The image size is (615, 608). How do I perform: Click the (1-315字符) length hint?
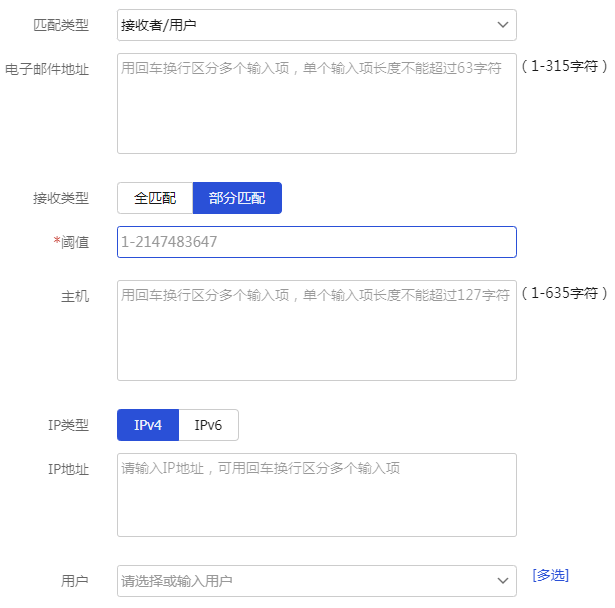click(564, 67)
